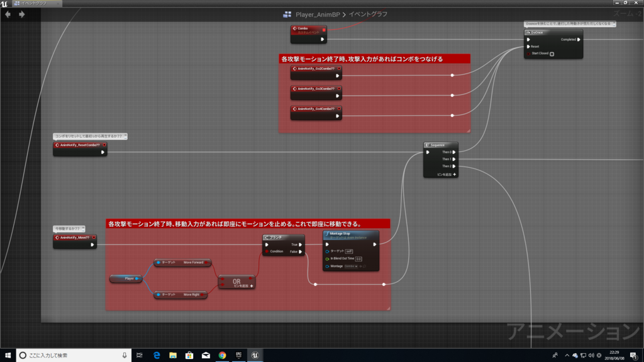
Task: Click the Sequence node exec input pin
Action: click(x=428, y=152)
